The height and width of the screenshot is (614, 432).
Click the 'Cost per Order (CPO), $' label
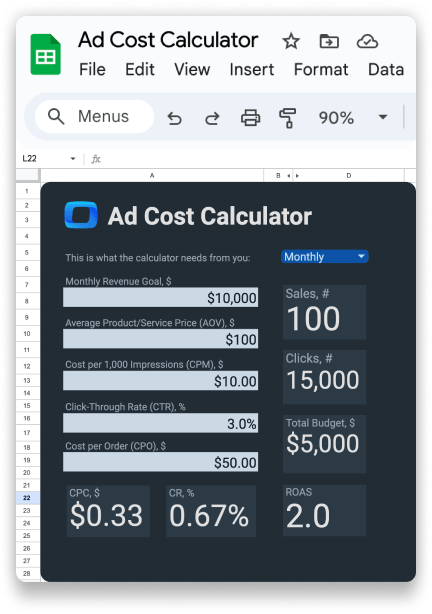[x=116, y=446]
